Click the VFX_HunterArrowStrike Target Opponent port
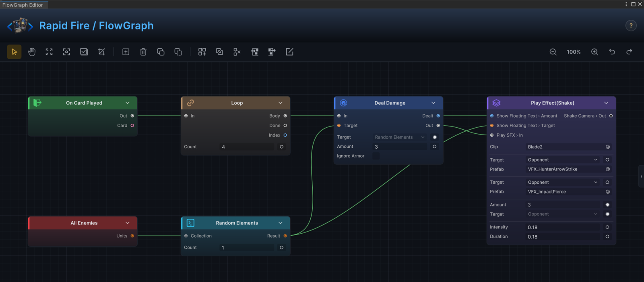The image size is (644, 282). [607, 160]
